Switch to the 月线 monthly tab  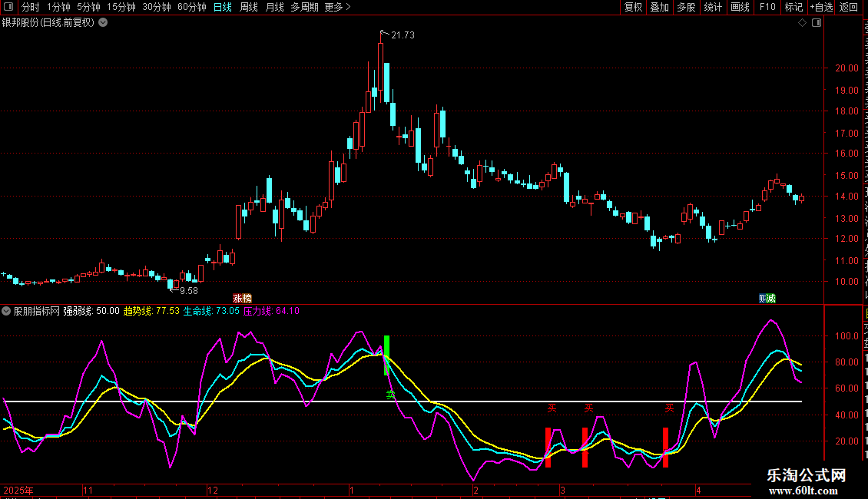tap(274, 7)
